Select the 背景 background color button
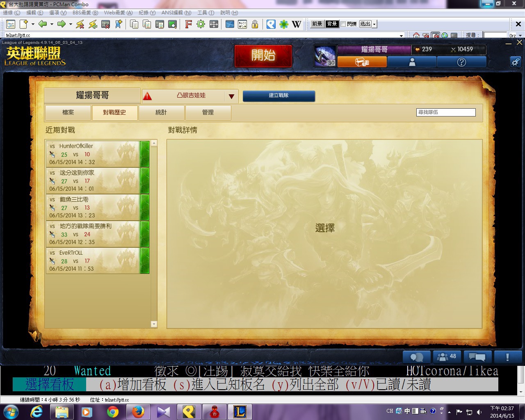The image size is (525, 420). coord(332,24)
